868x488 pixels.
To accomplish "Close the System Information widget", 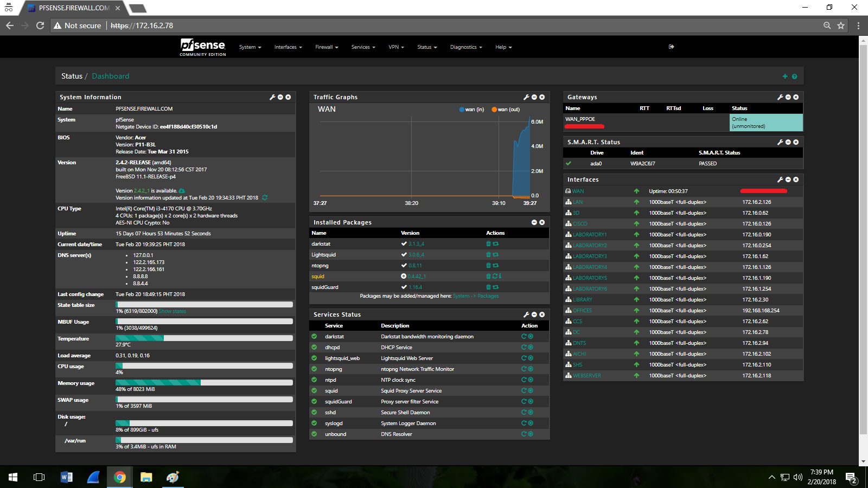I will pyautogui.click(x=288, y=97).
